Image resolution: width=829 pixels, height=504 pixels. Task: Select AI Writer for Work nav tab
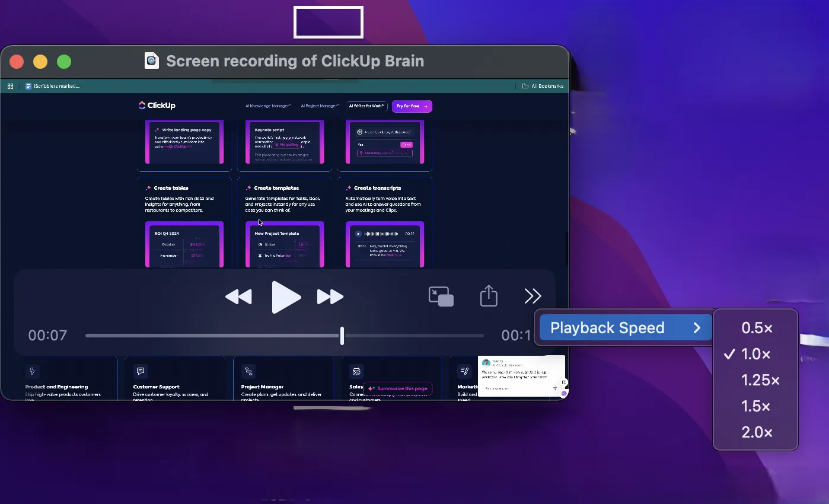click(x=366, y=106)
